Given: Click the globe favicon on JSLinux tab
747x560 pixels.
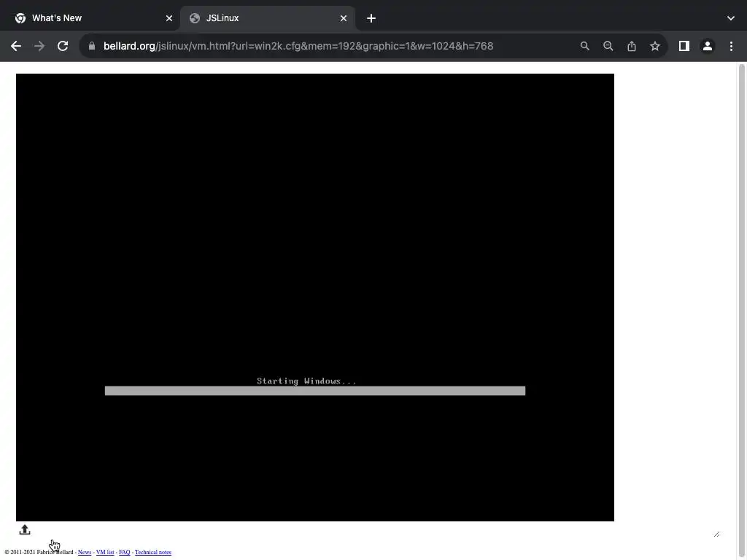Looking at the screenshot, I should tap(194, 18).
